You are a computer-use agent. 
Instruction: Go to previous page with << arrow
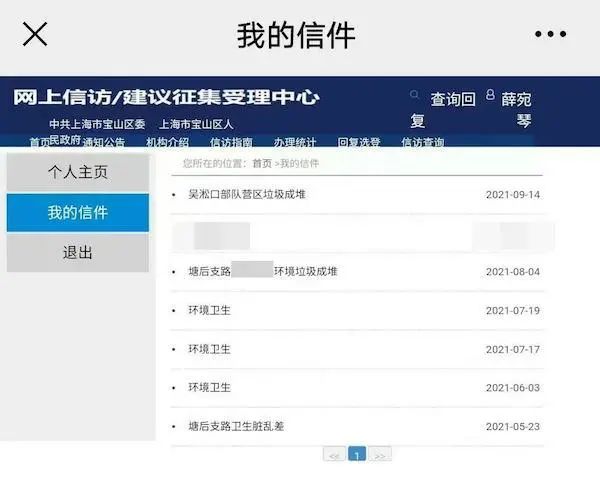[x=334, y=454]
